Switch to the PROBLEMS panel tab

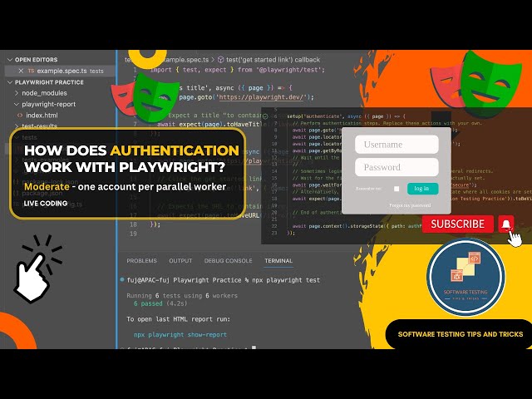pos(141,260)
